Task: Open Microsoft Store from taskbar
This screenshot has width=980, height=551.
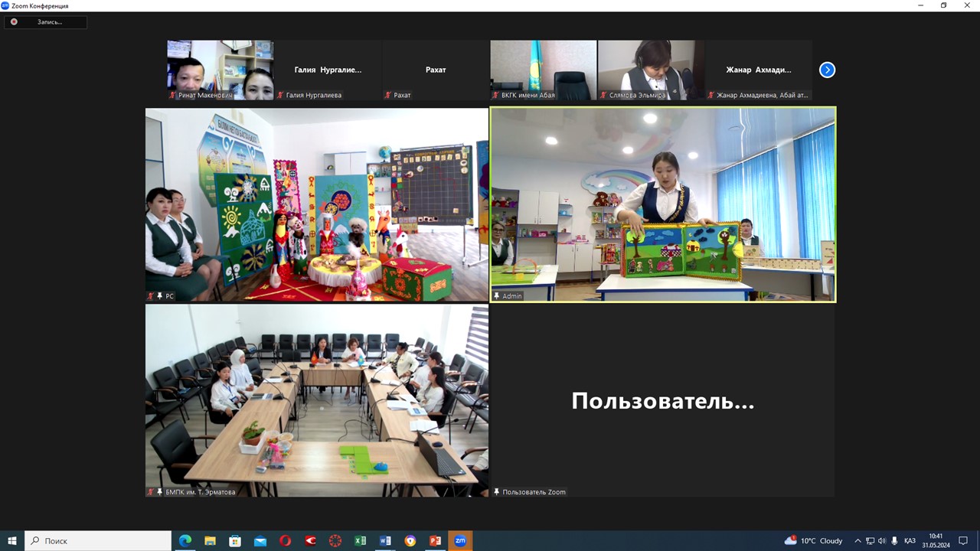Action: pos(235,541)
